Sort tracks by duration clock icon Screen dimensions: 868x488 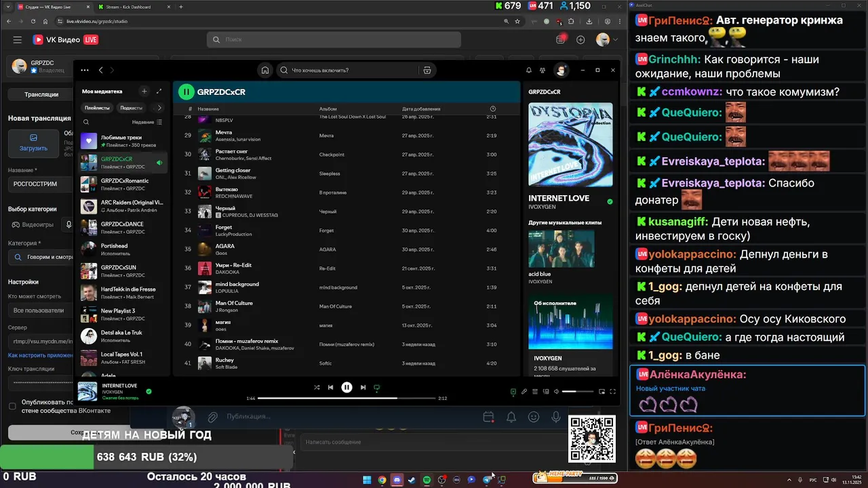point(493,108)
